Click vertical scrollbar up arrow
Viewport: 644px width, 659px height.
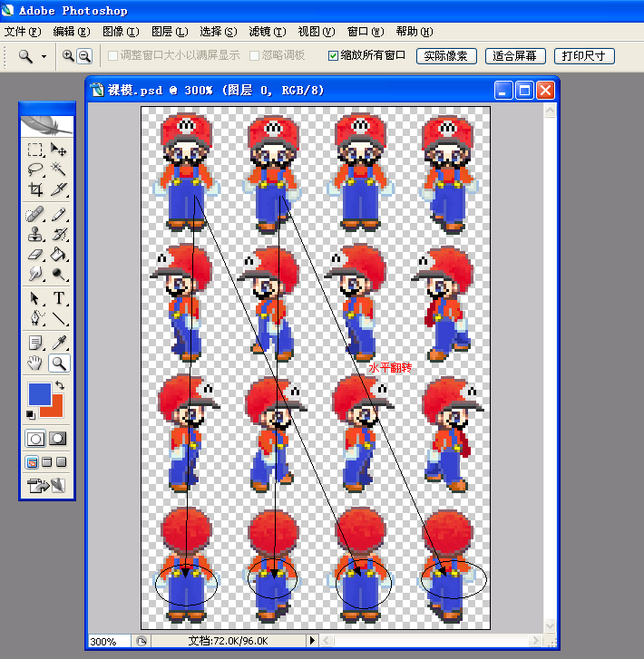pos(550,111)
